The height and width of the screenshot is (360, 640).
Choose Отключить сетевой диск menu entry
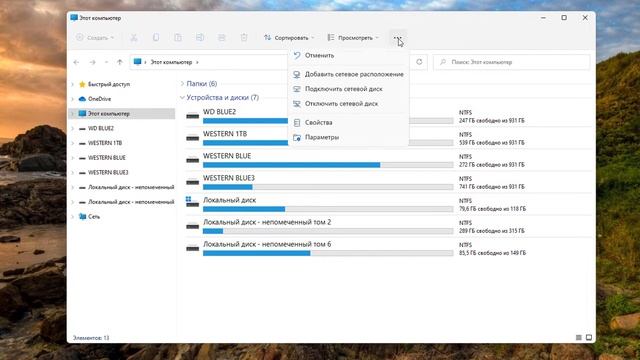point(349,104)
